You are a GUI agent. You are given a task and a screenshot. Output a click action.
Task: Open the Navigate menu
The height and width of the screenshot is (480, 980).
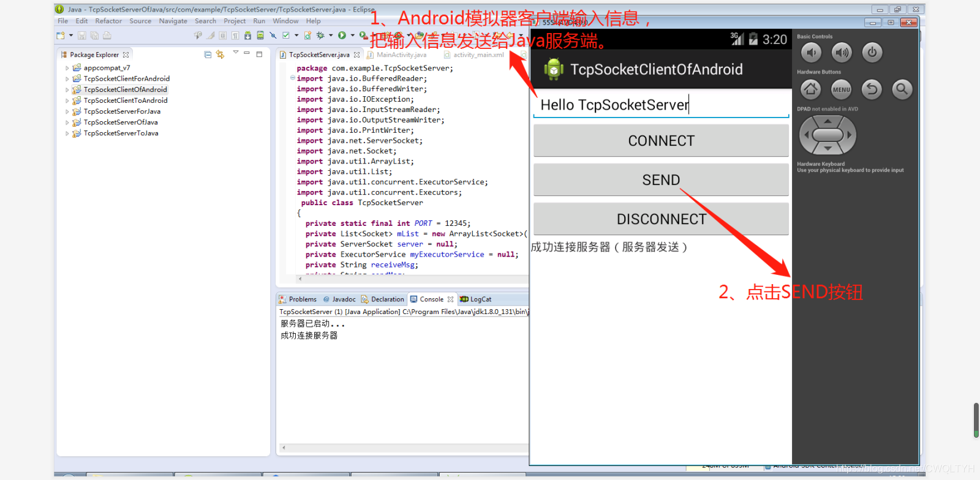coord(173,21)
